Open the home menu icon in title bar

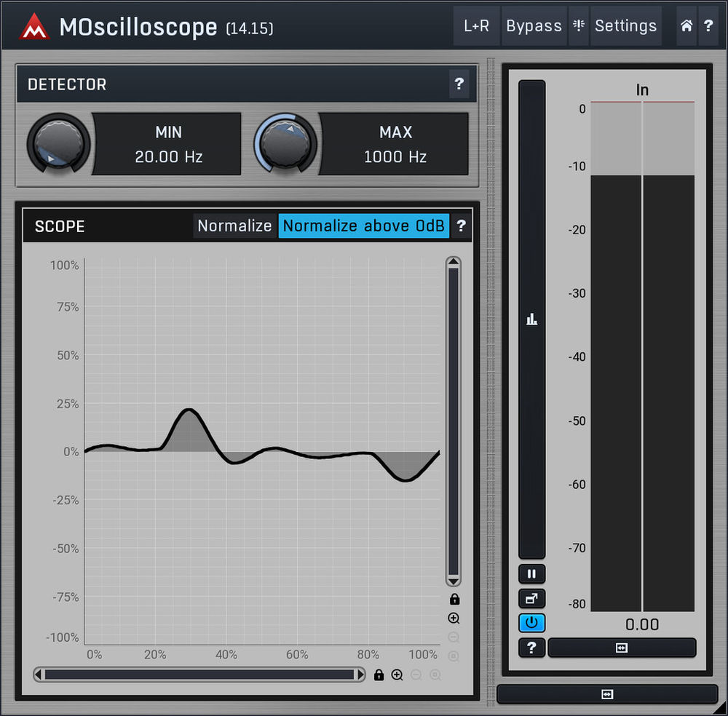[685, 25]
